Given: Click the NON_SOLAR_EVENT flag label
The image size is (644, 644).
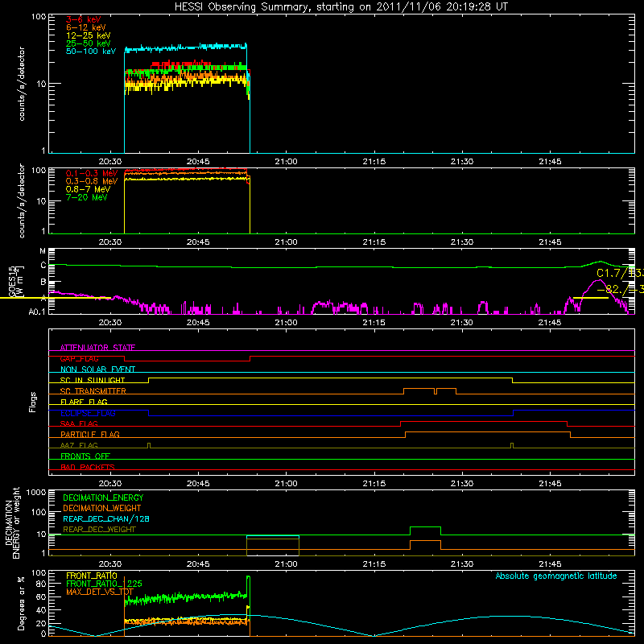Looking at the screenshot, I should pos(97,369).
